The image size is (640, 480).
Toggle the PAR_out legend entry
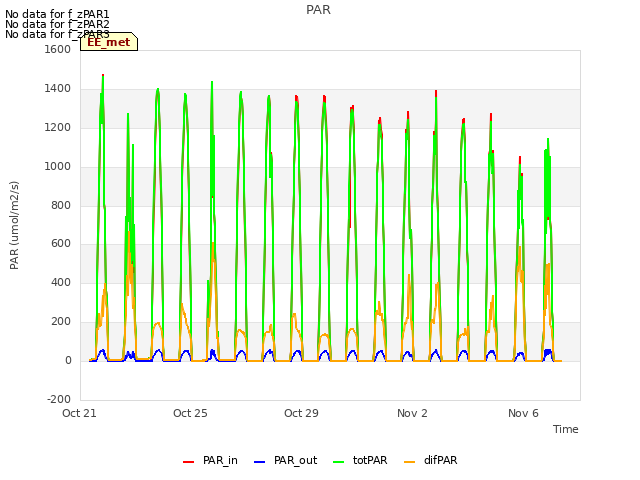tap(285, 460)
